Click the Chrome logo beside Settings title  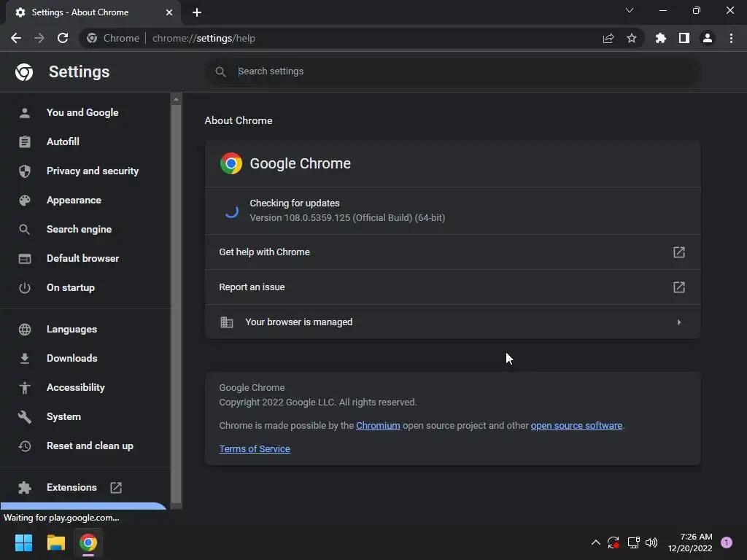[24, 72]
